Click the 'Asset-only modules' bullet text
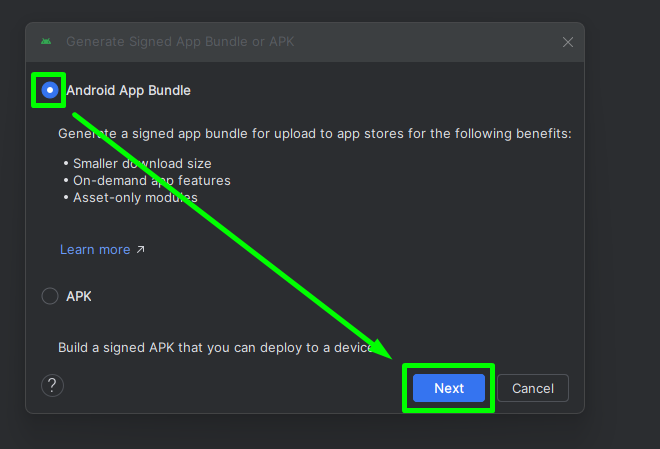Image resolution: width=660 pixels, height=449 pixels. point(135,197)
